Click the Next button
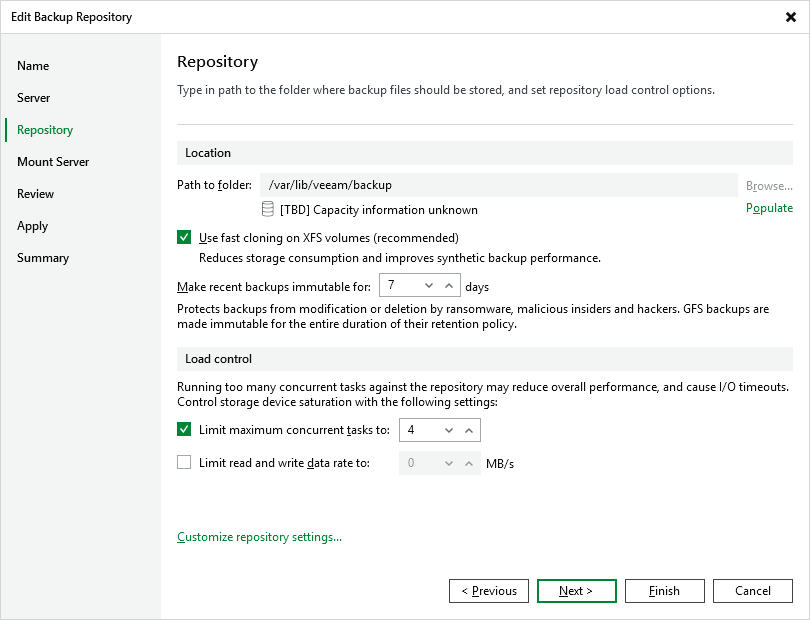Viewport: 810px width, 620px height. point(576,590)
